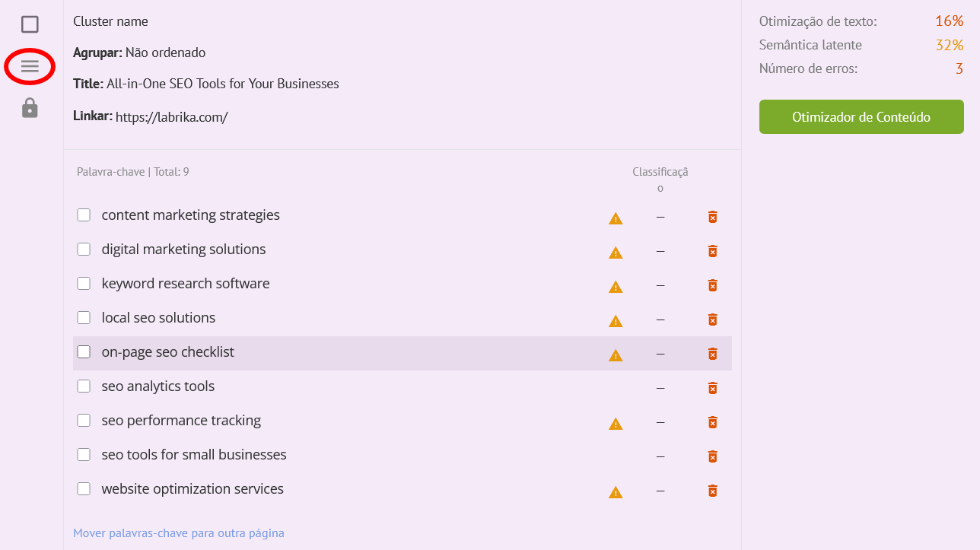Click trash icon for 'website optimization services'
980x550 pixels.
pyautogui.click(x=712, y=491)
